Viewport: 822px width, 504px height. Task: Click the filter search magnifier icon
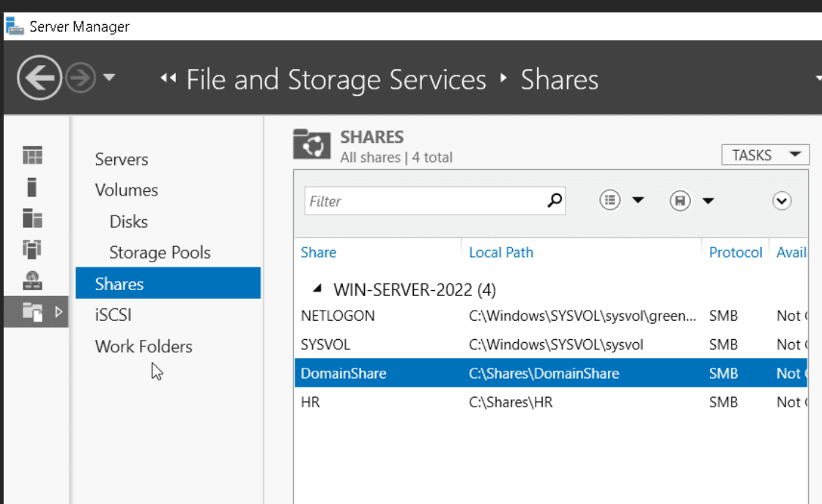coord(555,200)
